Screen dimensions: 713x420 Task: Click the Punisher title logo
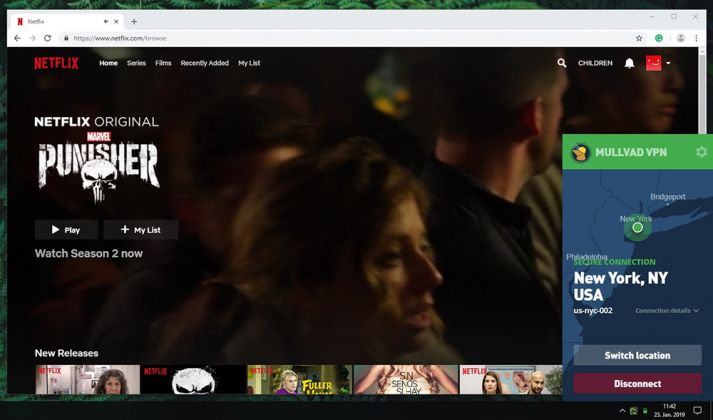click(x=99, y=169)
